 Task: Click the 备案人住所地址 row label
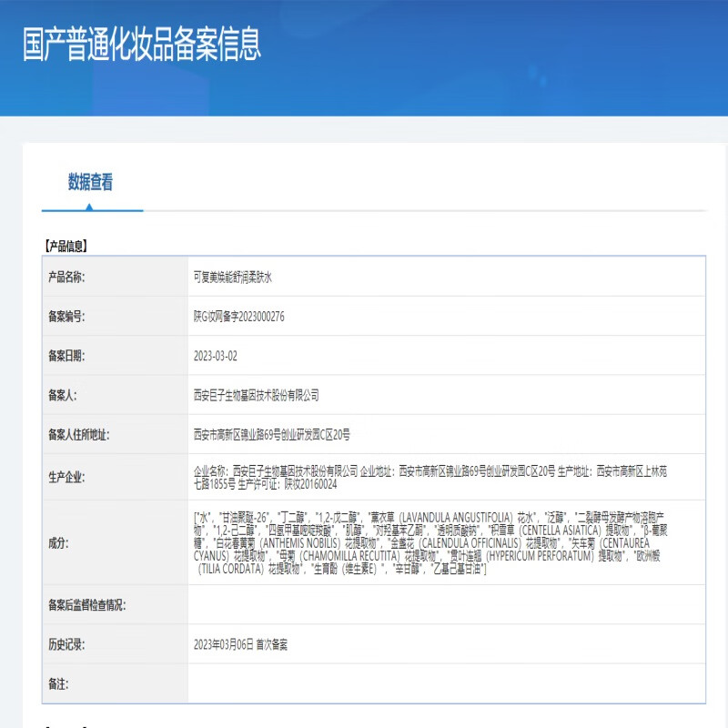click(x=78, y=434)
